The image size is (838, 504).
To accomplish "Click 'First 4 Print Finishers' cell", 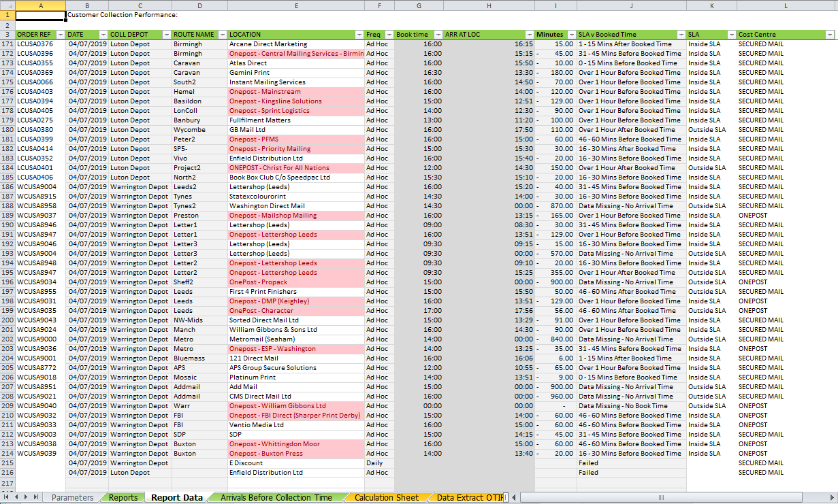I will click(296, 292).
